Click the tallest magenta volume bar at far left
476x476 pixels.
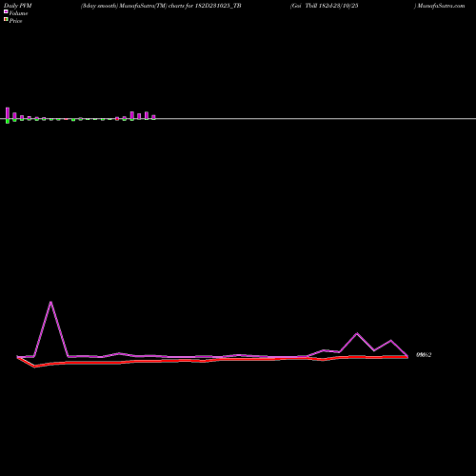[8, 113]
